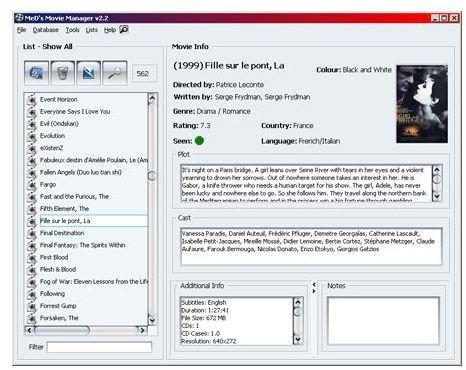Click the Additional Info/Notes splitter arrows
466x370 pixels.
tap(314, 288)
